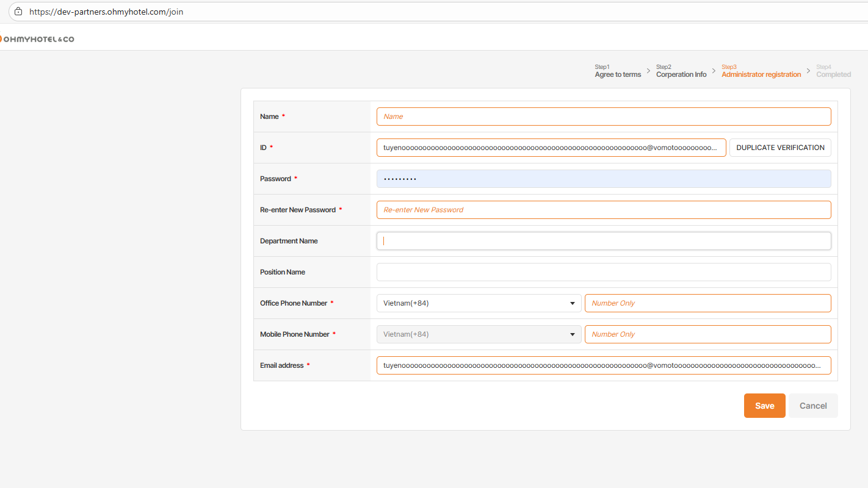Open the Office Phone country code dropdown
The image size is (868, 488).
pos(479,303)
